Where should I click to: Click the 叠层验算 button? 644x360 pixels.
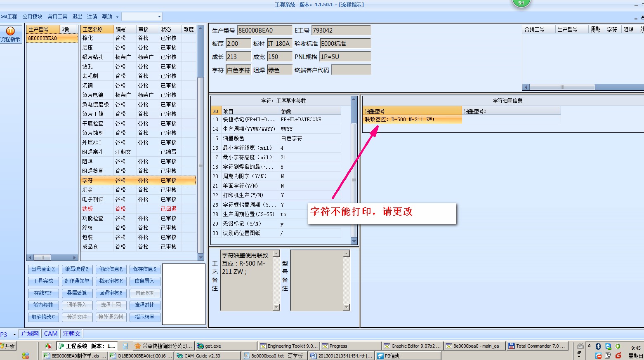point(77,293)
